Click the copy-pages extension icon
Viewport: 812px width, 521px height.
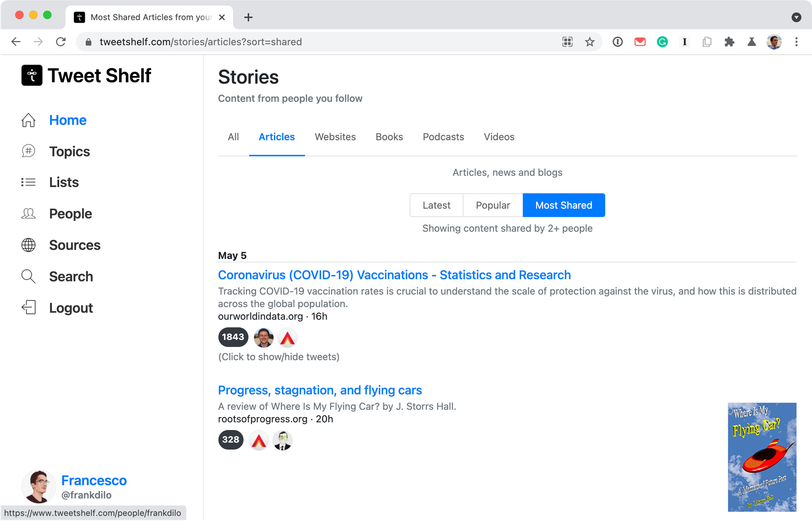(x=707, y=42)
